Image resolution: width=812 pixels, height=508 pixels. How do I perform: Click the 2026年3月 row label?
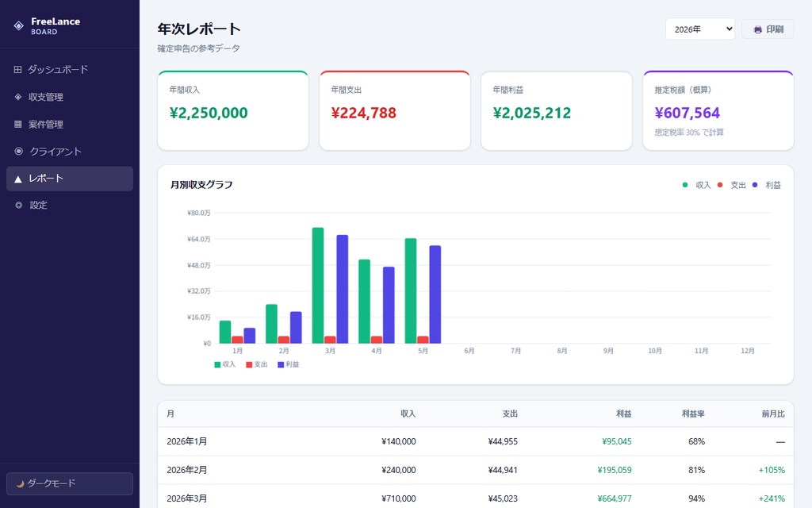click(x=187, y=498)
